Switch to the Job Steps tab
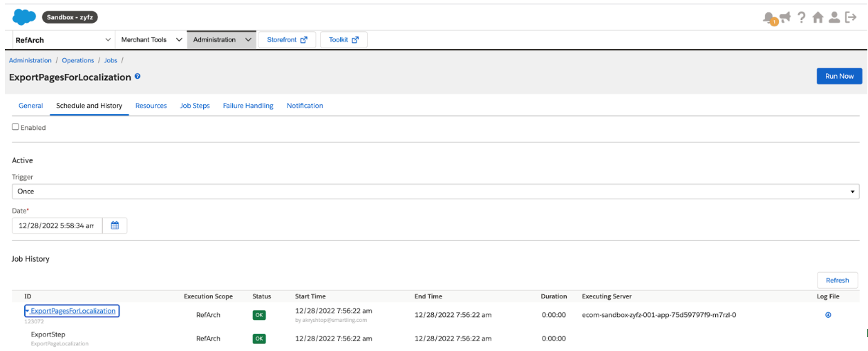The image size is (868, 351). pyautogui.click(x=195, y=106)
